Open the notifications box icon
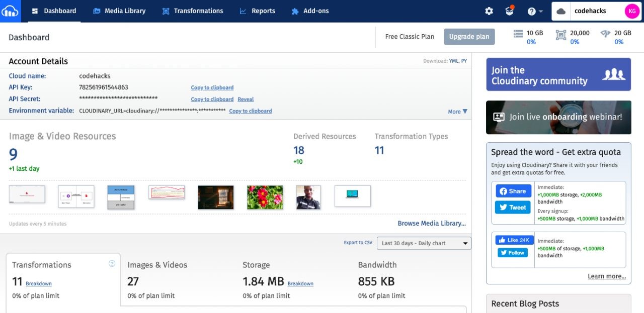The width and height of the screenshot is (644, 313). 510,11
